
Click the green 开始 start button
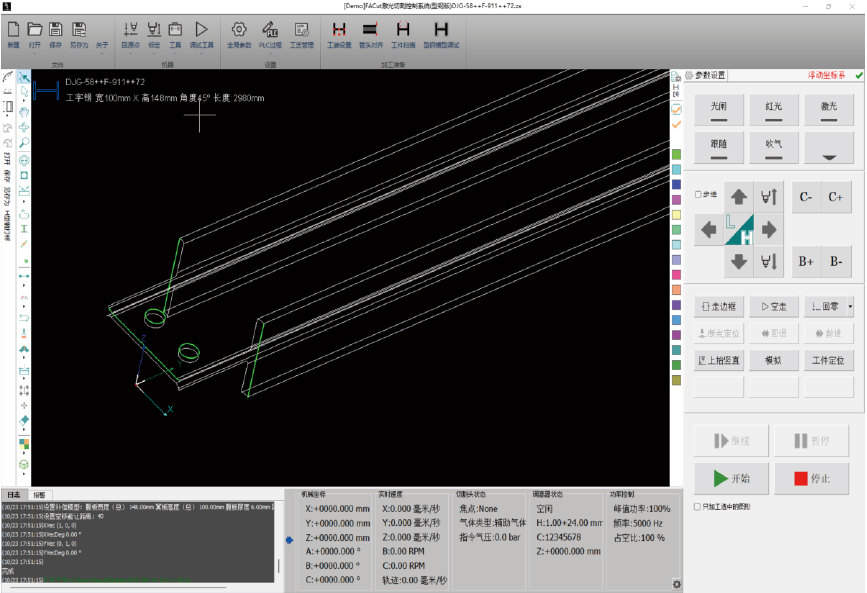(x=731, y=478)
